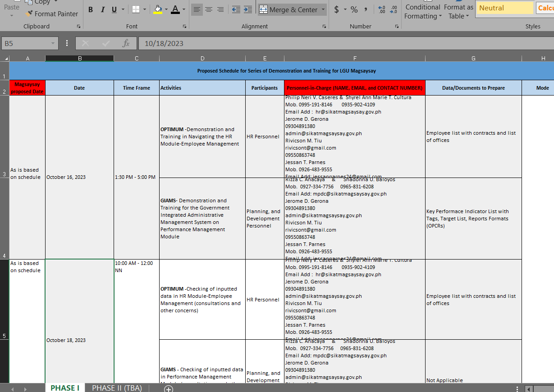Viewport: 554px width, 392px height.
Task: Select cell 10:00 AM - 12:00 NN
Action: click(x=137, y=321)
